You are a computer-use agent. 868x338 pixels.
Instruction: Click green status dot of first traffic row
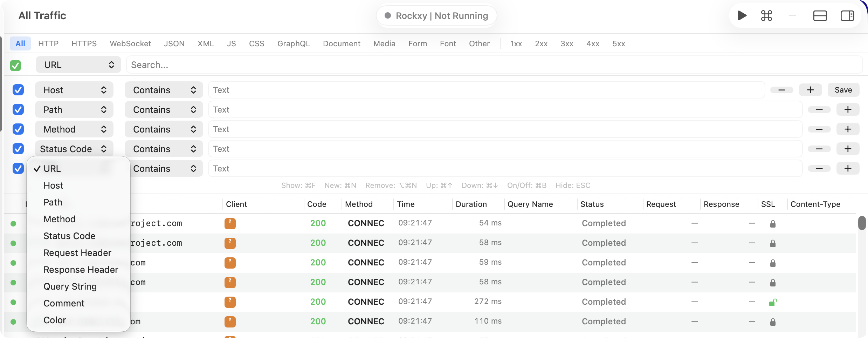click(13, 223)
